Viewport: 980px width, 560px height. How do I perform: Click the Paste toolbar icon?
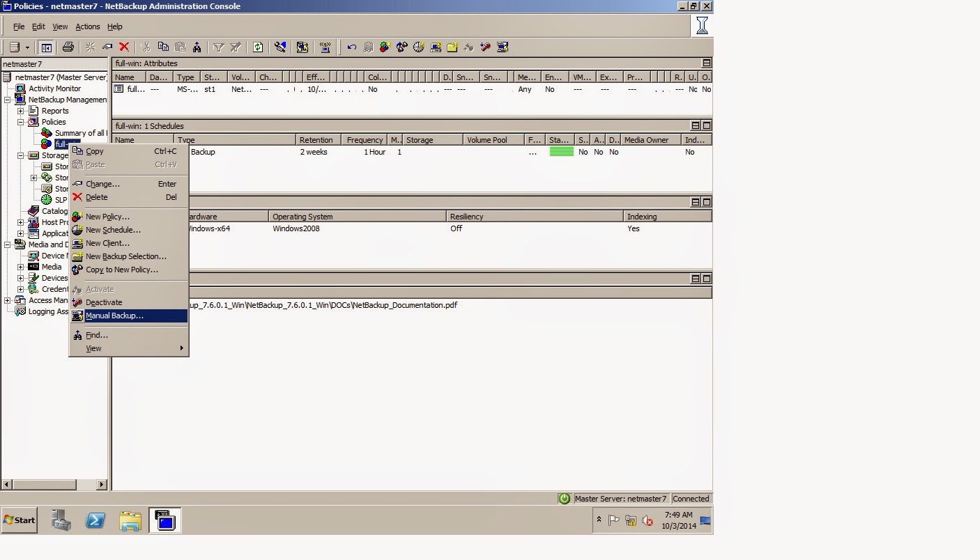(181, 47)
